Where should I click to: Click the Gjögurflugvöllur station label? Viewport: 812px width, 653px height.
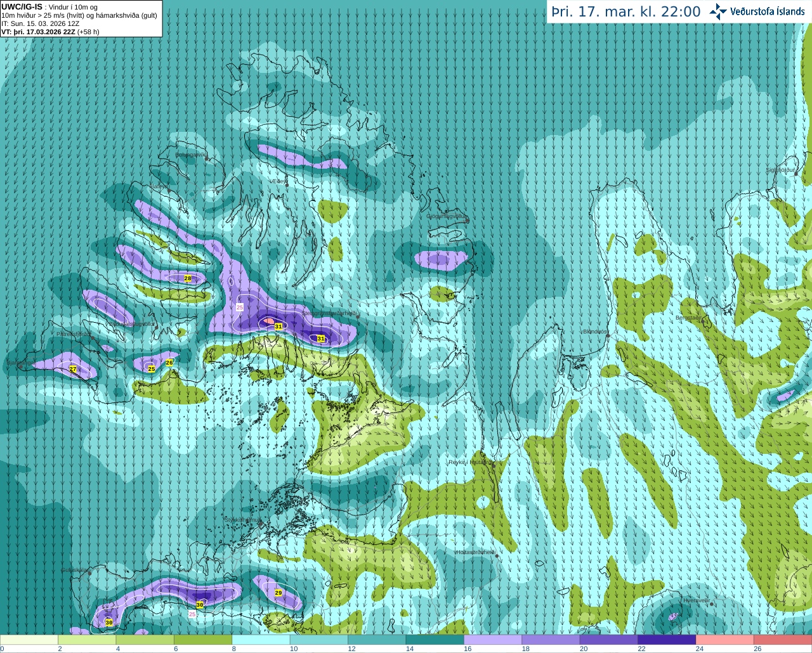tap(447, 216)
